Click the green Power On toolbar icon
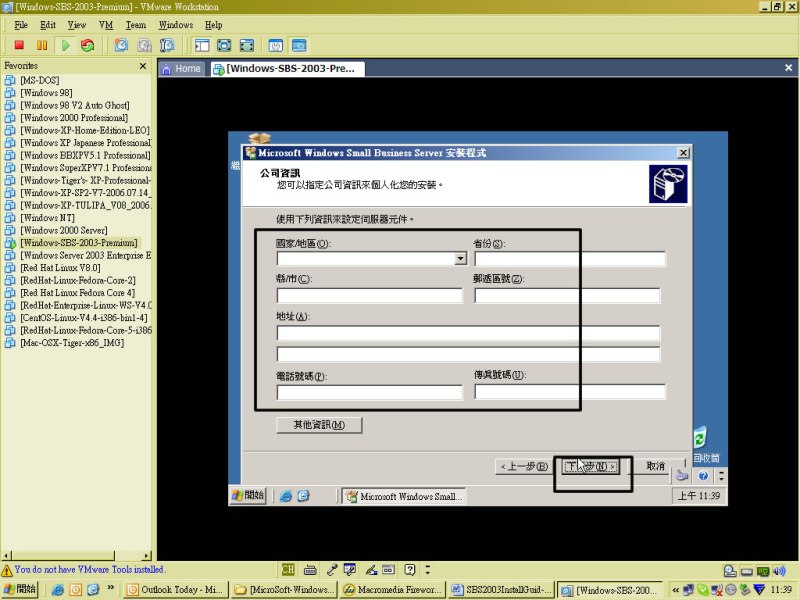This screenshot has height=600, width=800. (x=65, y=45)
